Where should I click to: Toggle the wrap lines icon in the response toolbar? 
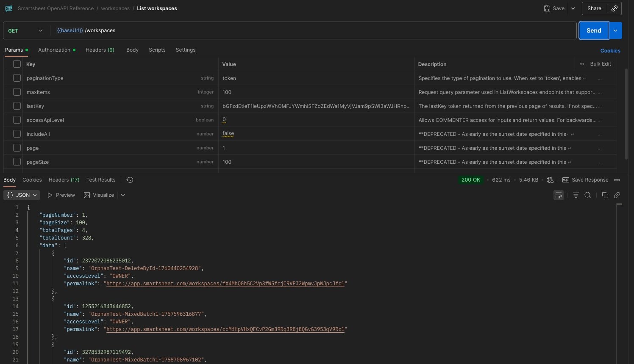(x=559, y=195)
